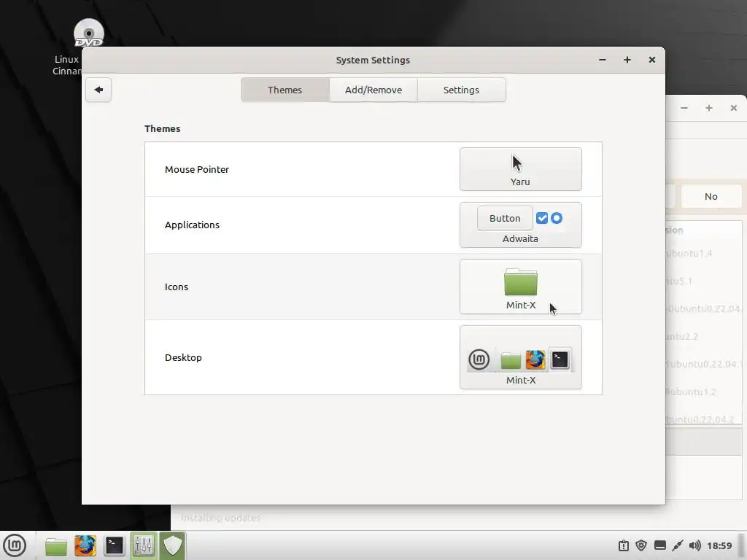Viewport: 747px width, 560px height.
Task: Open the Add/Remove tab
Action: pos(373,90)
